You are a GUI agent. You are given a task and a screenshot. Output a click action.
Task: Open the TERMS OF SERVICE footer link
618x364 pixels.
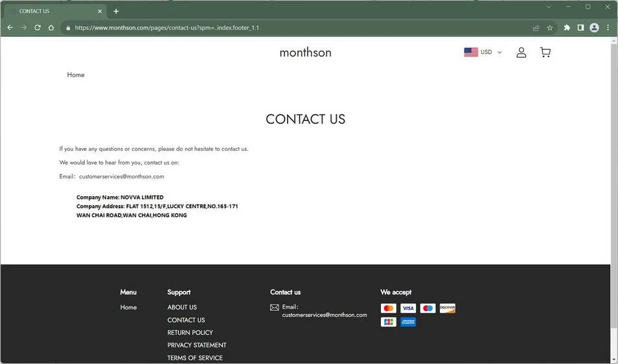[195, 358]
